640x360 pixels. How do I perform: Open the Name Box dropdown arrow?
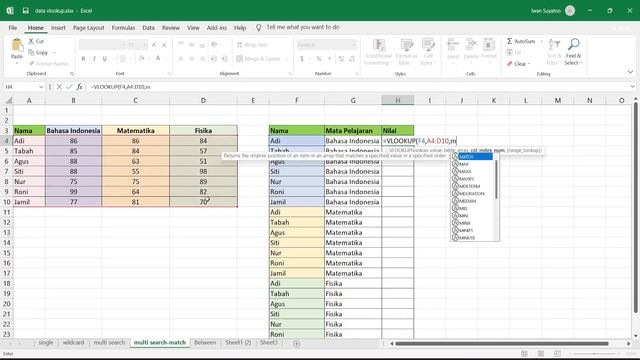point(41,87)
